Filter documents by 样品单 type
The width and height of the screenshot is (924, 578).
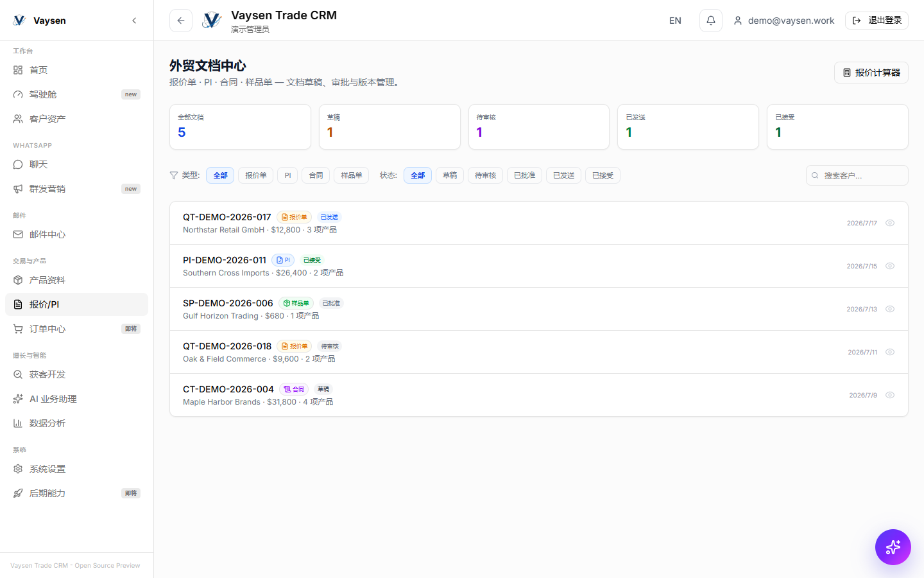click(x=351, y=175)
